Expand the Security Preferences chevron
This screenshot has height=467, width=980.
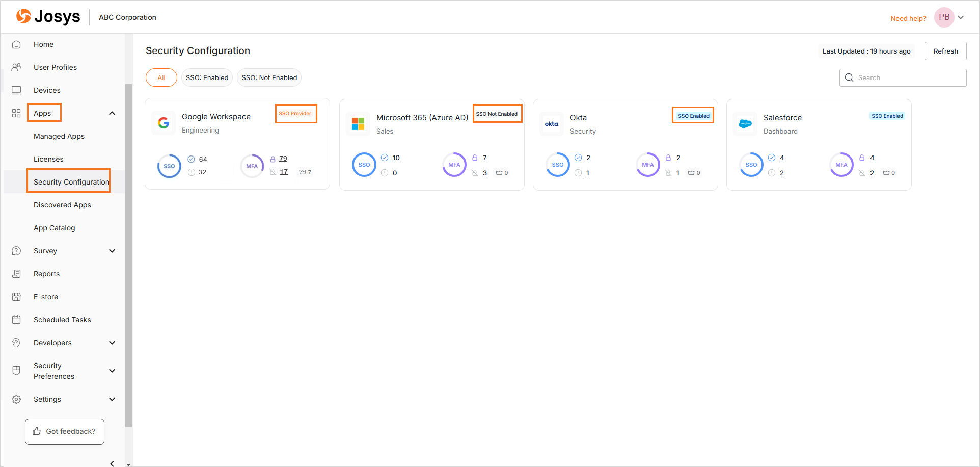click(x=112, y=371)
